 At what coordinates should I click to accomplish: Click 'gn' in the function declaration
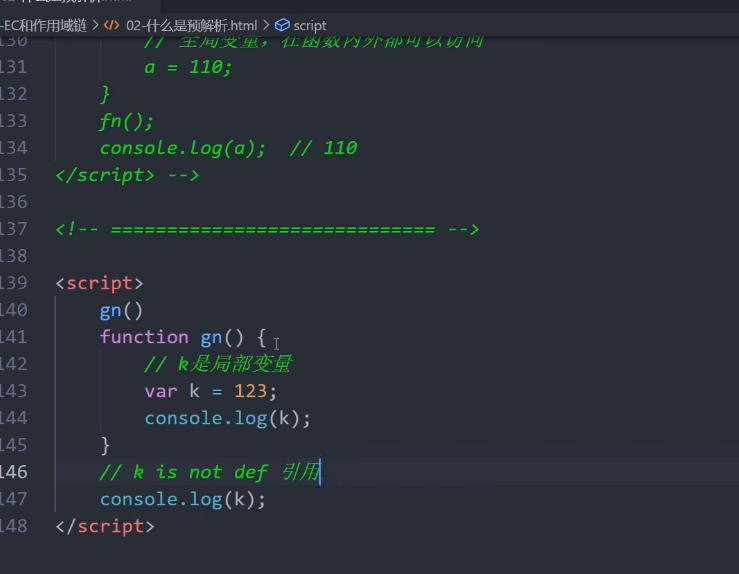pos(211,338)
